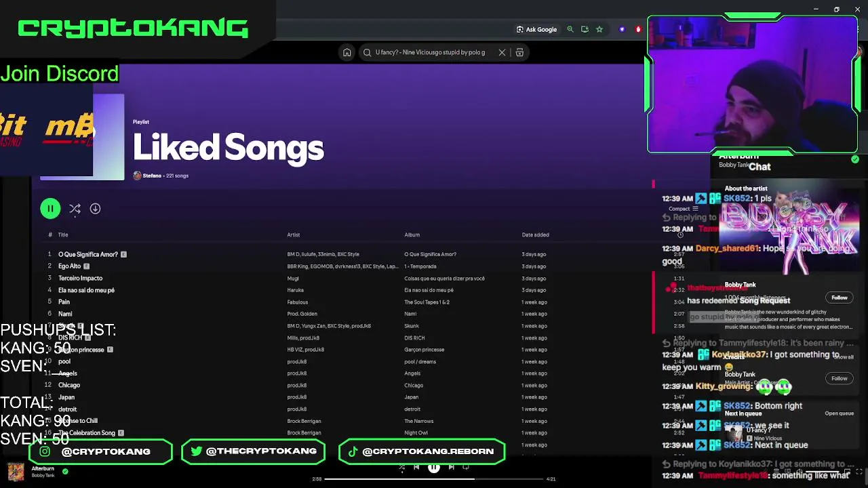Open the Stefano profile link
Image resolution: width=868 pixels, height=488 pixels.
coord(152,176)
